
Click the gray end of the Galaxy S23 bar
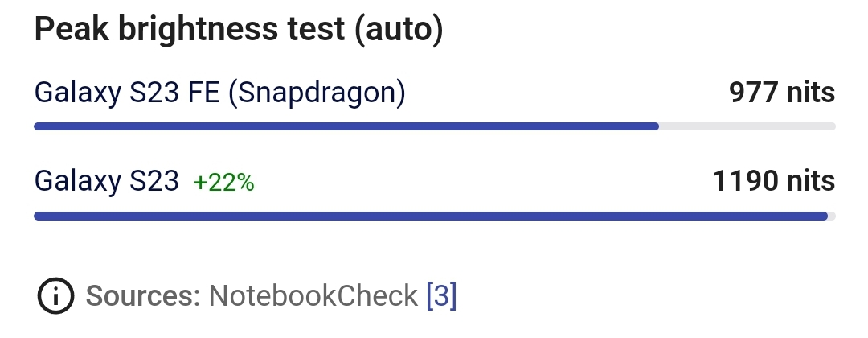coord(832,216)
